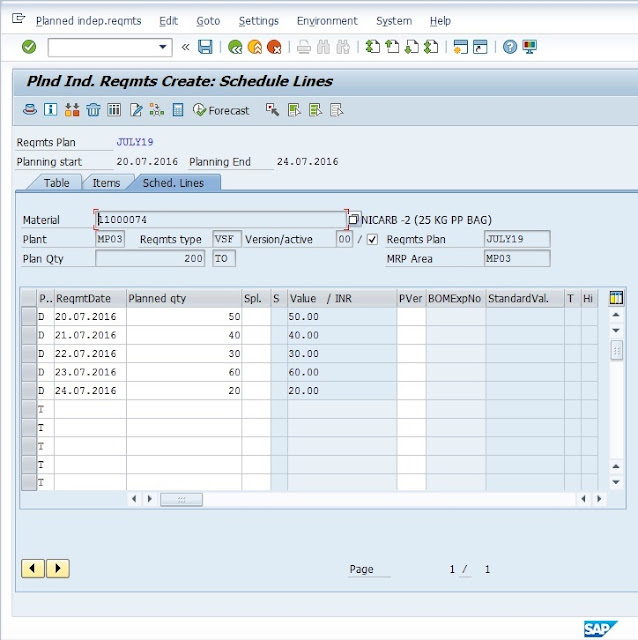Click the Generate Shortcut icon
This screenshot has height=640, width=638.
[x=480, y=47]
